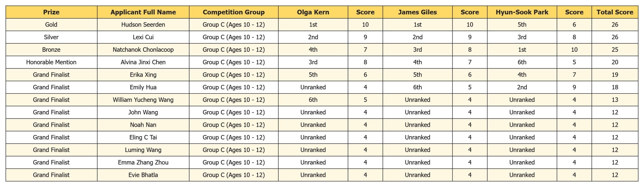Click the Gold prize cell

pos(51,25)
